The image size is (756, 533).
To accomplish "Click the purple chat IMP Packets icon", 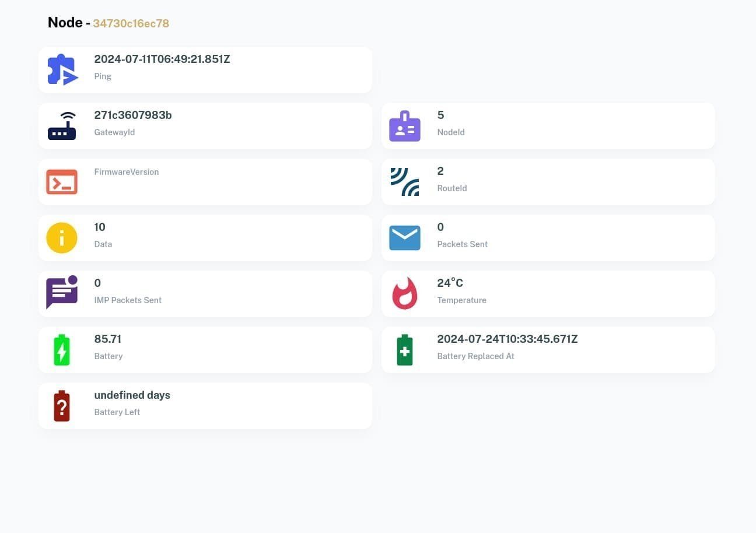I will point(62,293).
